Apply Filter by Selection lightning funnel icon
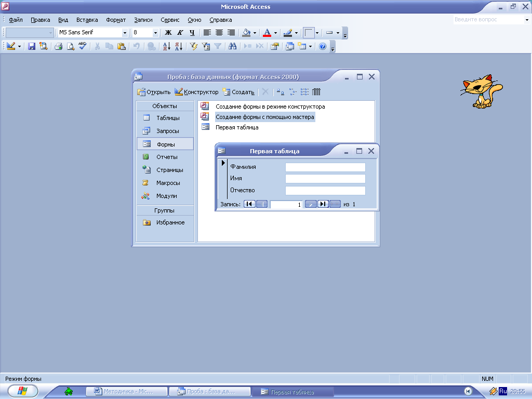The width and height of the screenshot is (532, 399). (194, 46)
